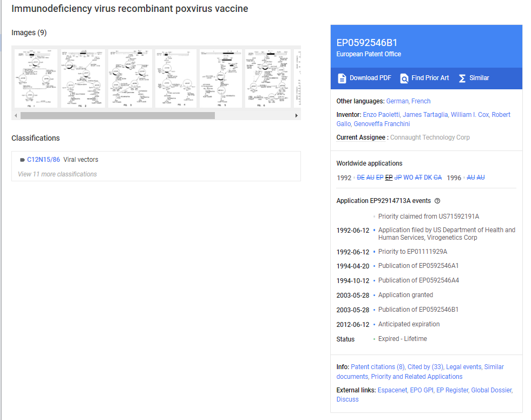The image size is (531, 420).
Task: Open the 1992 DE application
Action: [x=360, y=178]
